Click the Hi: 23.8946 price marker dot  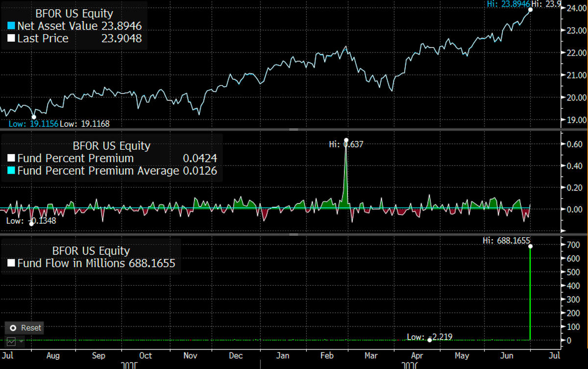[x=531, y=9]
